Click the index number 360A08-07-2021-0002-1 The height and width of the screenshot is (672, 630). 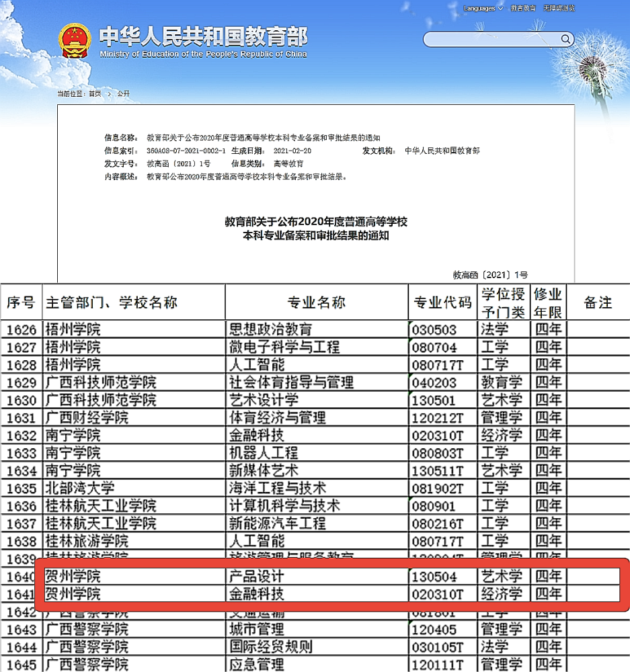(x=186, y=151)
